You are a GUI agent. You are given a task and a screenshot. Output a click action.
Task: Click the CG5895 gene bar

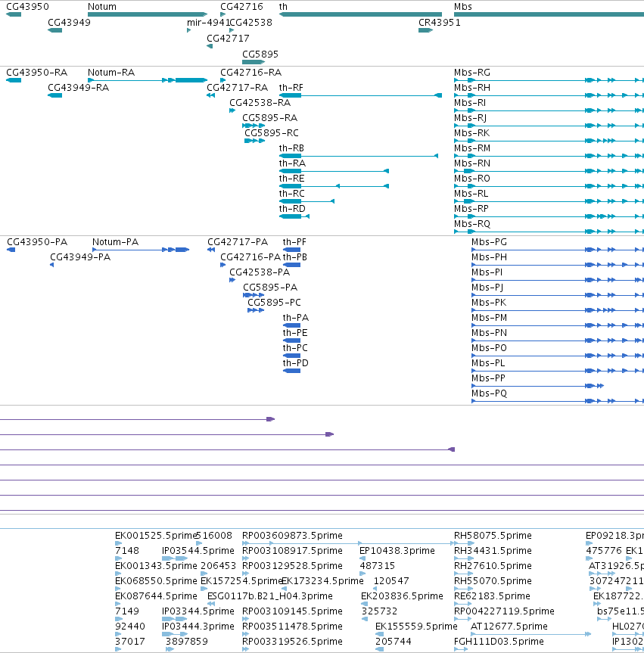[x=254, y=62]
